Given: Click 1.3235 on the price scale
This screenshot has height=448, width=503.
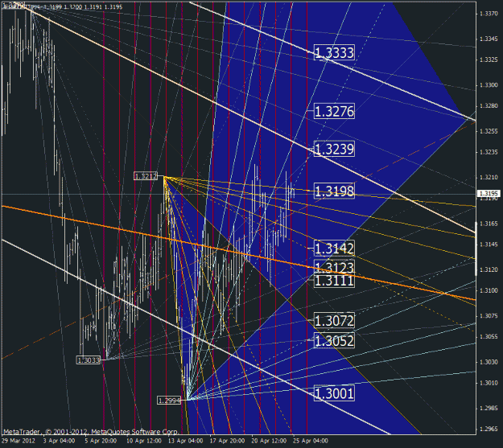Looking at the screenshot, I should tap(489, 152).
